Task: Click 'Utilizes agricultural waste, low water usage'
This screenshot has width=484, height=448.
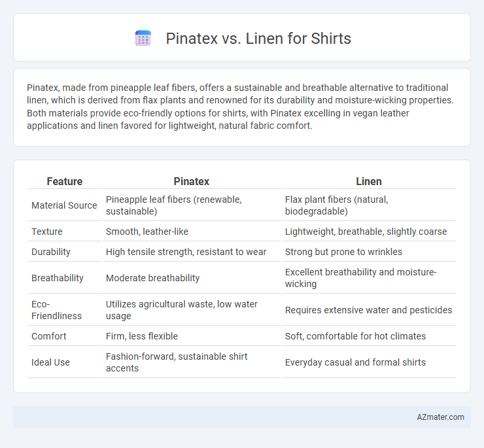Action: (182, 310)
